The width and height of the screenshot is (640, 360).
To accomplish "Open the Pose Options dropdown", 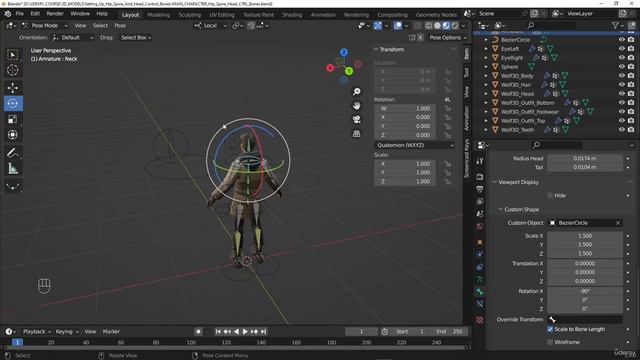I will 448,38.
